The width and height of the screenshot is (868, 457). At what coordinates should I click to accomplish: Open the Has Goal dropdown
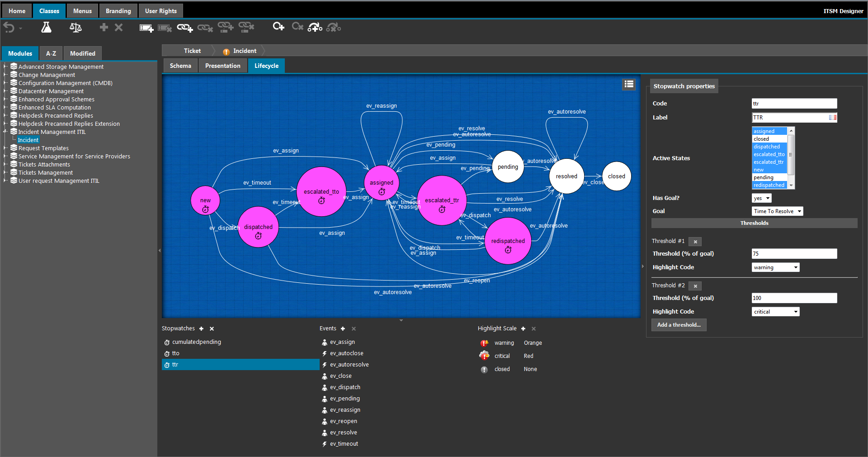[761, 198]
